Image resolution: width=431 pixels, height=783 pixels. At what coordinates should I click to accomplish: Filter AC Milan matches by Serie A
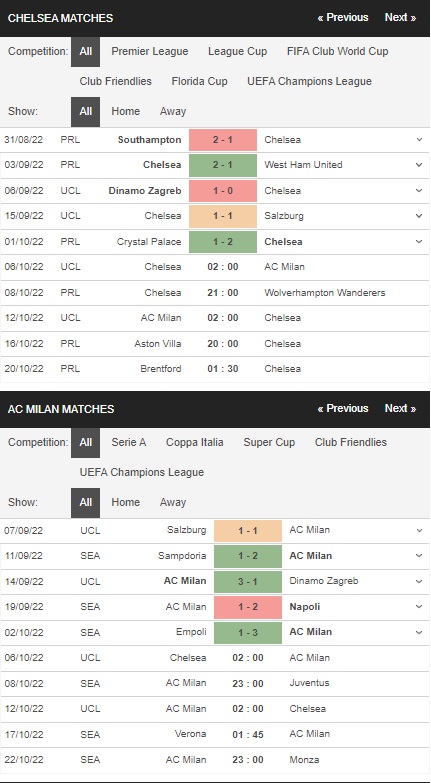[128, 442]
